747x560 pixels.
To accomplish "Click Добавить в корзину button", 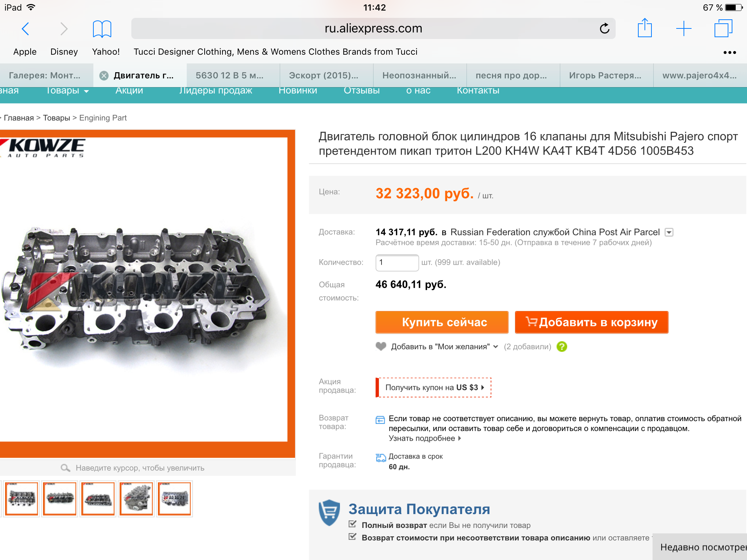I will pos(591,322).
